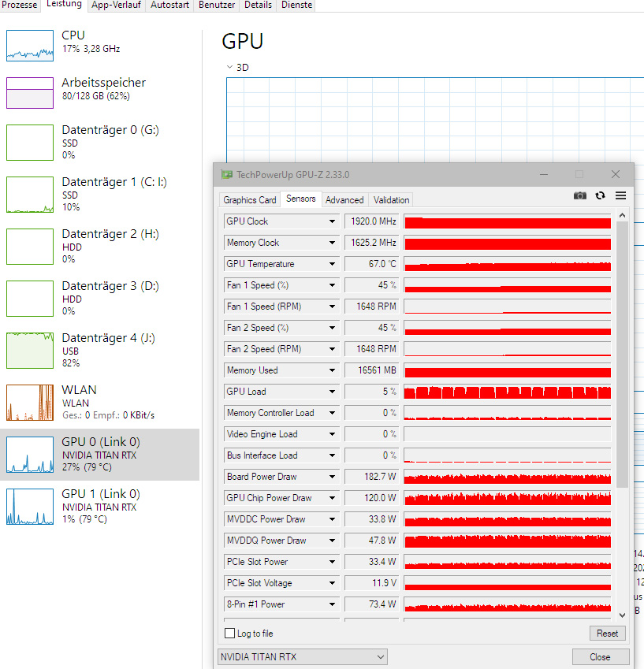Open the Memory Clock sensor dropdown
Image resolution: width=644 pixels, height=669 pixels.
tap(332, 243)
